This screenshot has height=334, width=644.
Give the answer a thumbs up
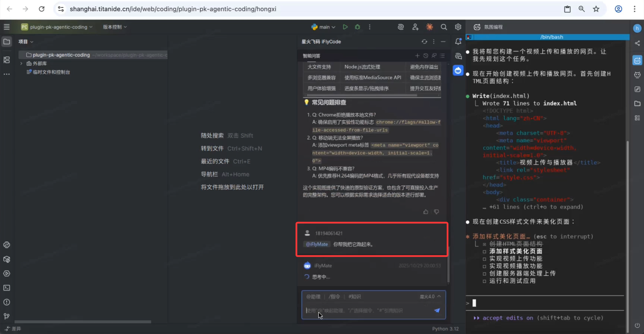426,212
